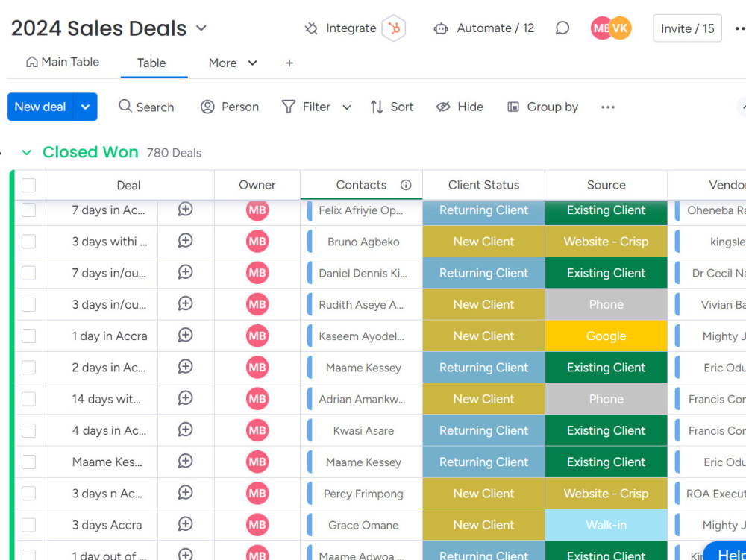The width and height of the screenshot is (746, 560).
Task: Click the Source column header
Action: coord(606,185)
